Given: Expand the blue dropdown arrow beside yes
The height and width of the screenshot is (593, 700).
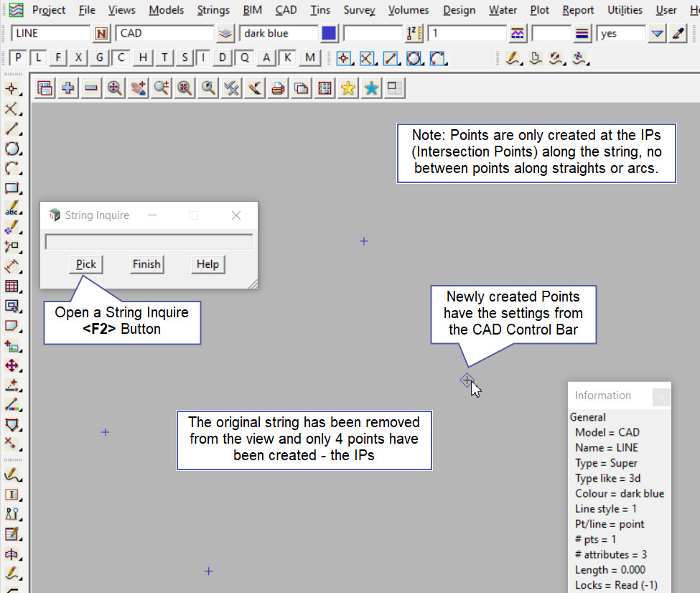Looking at the screenshot, I should point(657,34).
